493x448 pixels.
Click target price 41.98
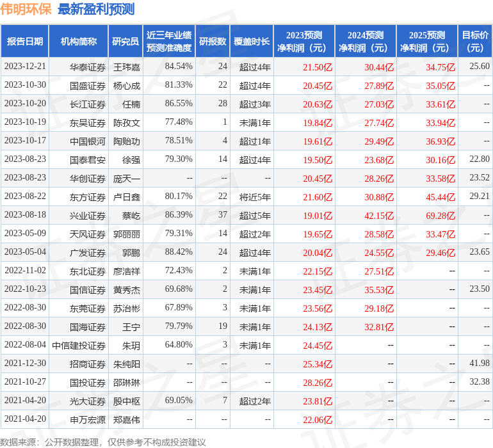pos(480,363)
